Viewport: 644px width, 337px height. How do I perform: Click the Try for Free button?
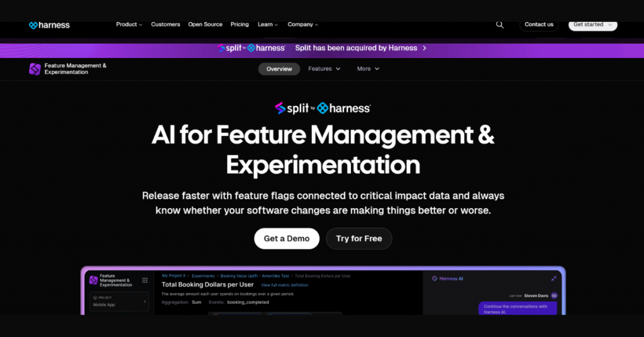(359, 238)
